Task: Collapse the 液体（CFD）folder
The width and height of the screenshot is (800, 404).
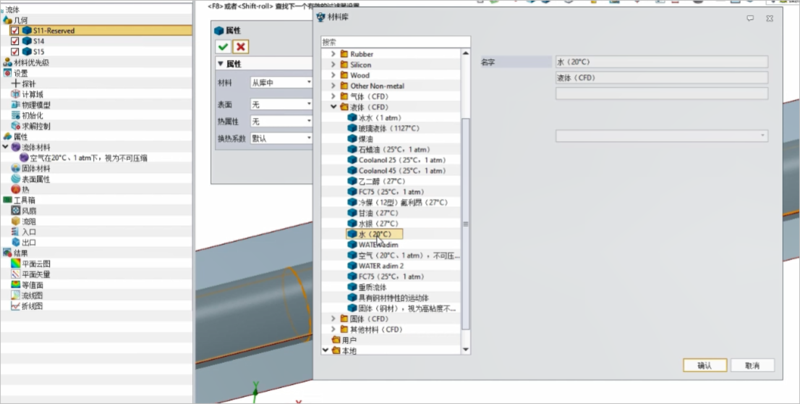Action: [x=335, y=106]
